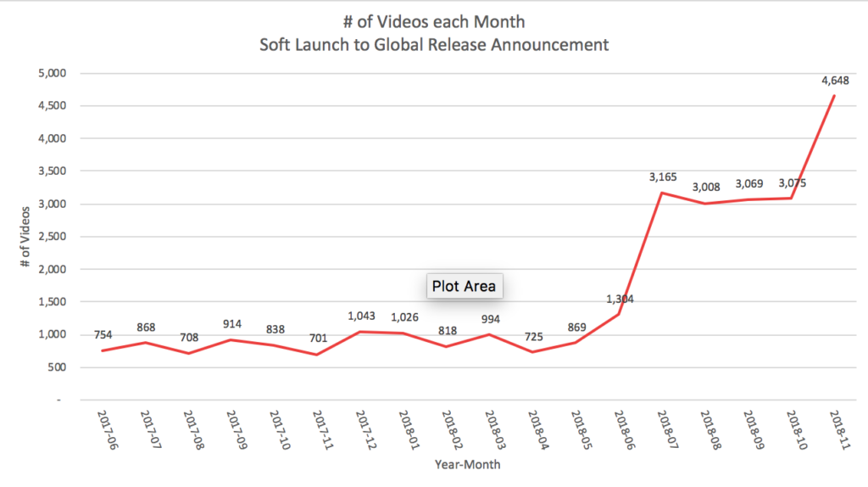Click the 701 data label
This screenshot has height=487, width=868.
(x=321, y=338)
